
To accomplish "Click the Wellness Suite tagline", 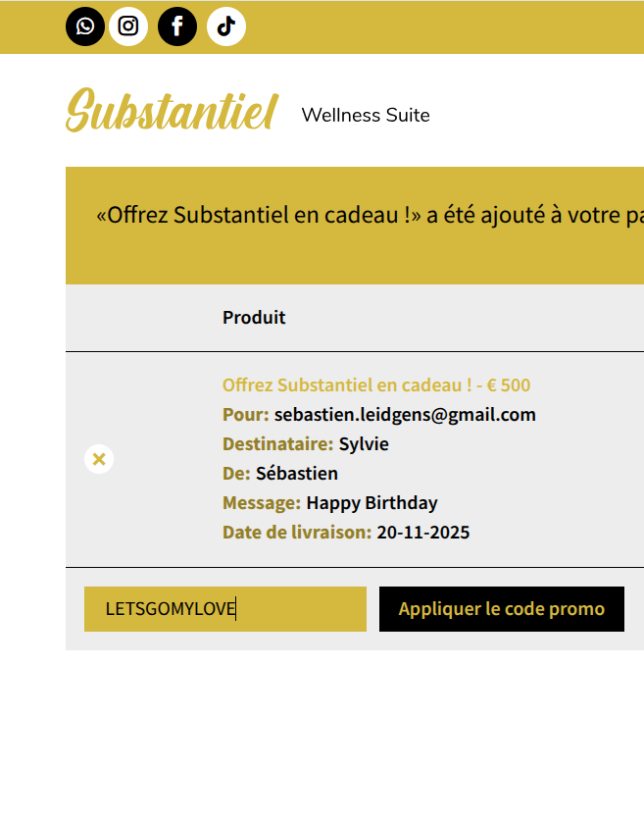I will [x=366, y=115].
